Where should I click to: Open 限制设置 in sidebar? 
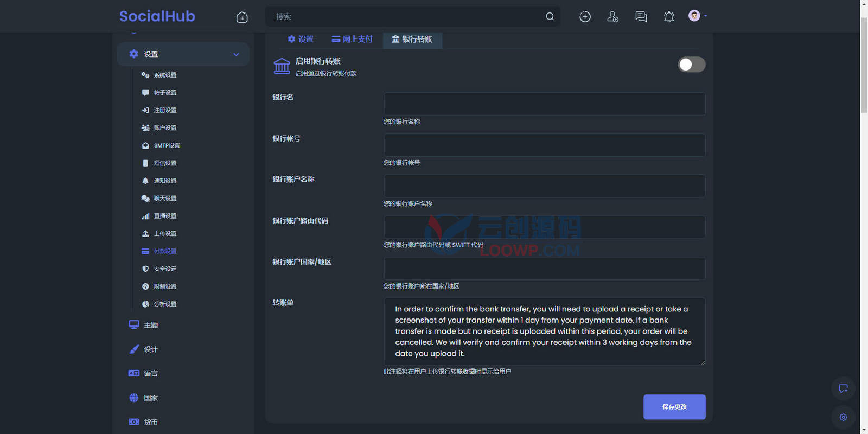(x=165, y=286)
